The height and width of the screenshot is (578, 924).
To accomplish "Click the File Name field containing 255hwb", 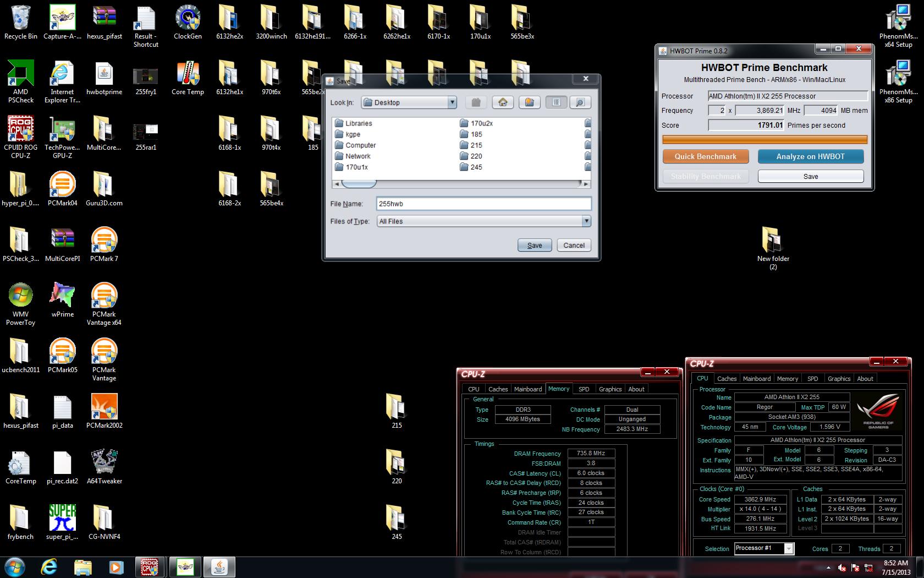I will pos(483,204).
